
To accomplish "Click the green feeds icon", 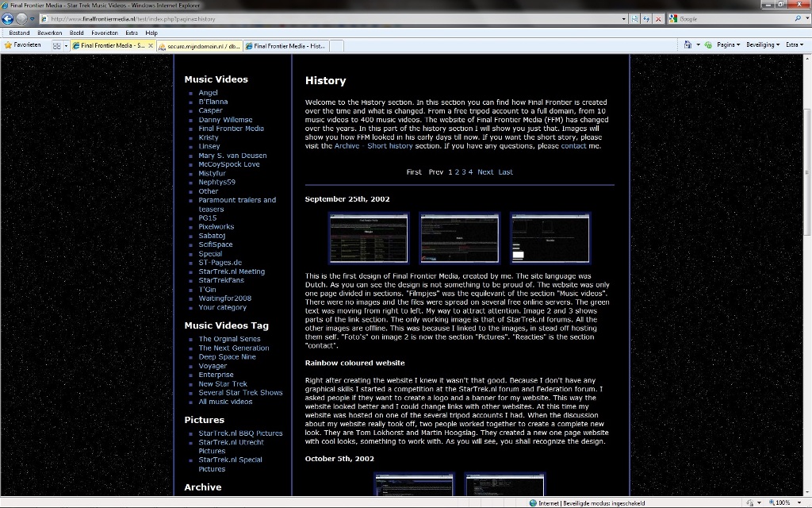I will [708, 45].
